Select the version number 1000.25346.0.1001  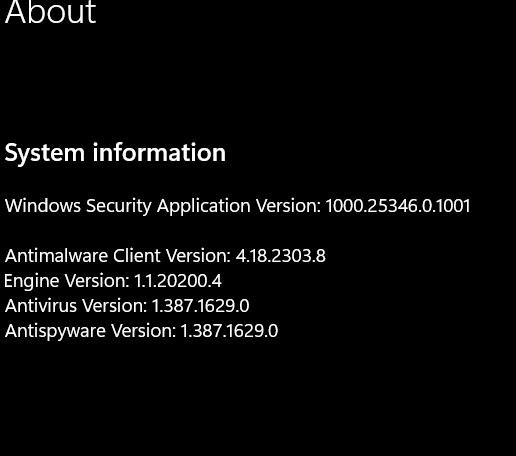(x=398, y=206)
